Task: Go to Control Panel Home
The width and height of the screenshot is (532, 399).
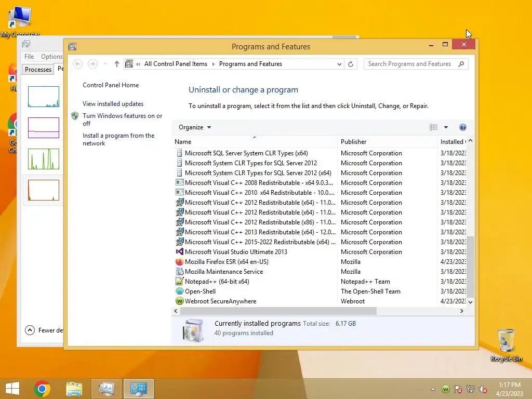Action: coord(111,85)
